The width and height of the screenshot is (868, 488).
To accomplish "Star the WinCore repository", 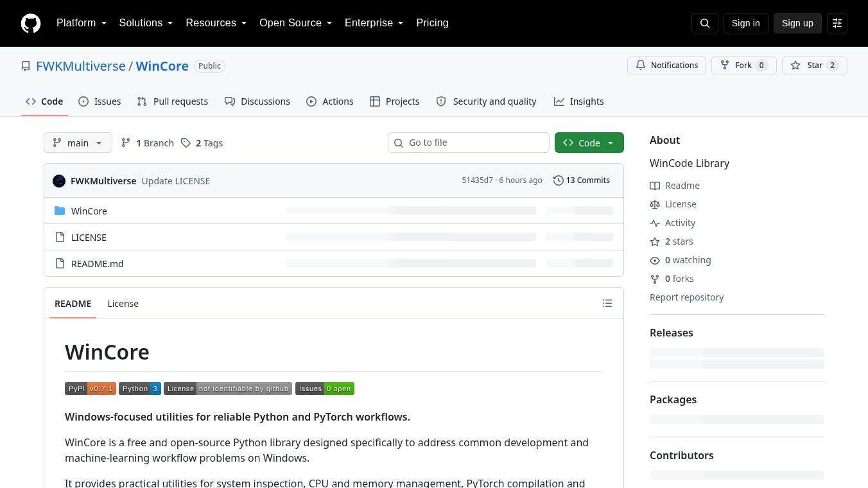I will tap(814, 65).
